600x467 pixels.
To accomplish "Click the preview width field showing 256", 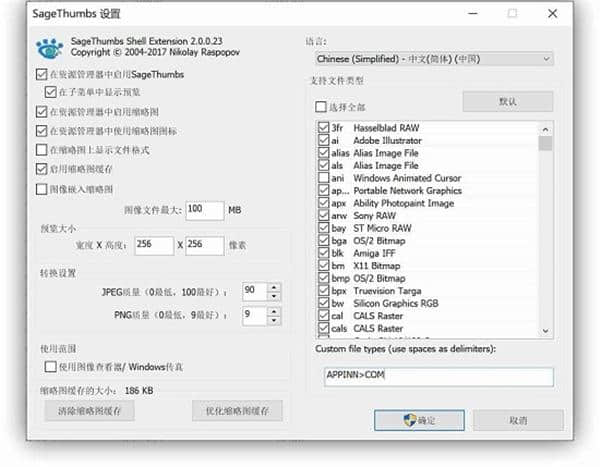I will (154, 245).
